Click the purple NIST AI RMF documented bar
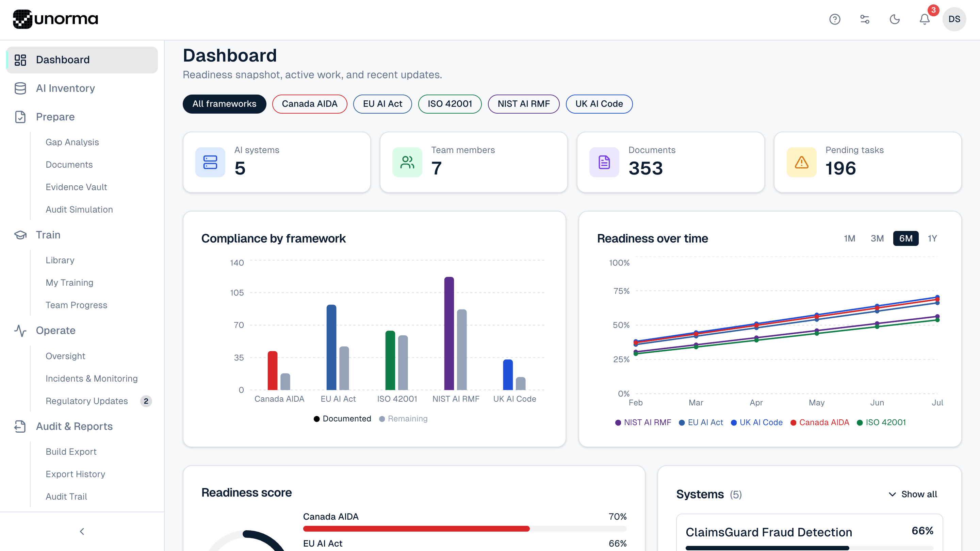 coord(449,333)
